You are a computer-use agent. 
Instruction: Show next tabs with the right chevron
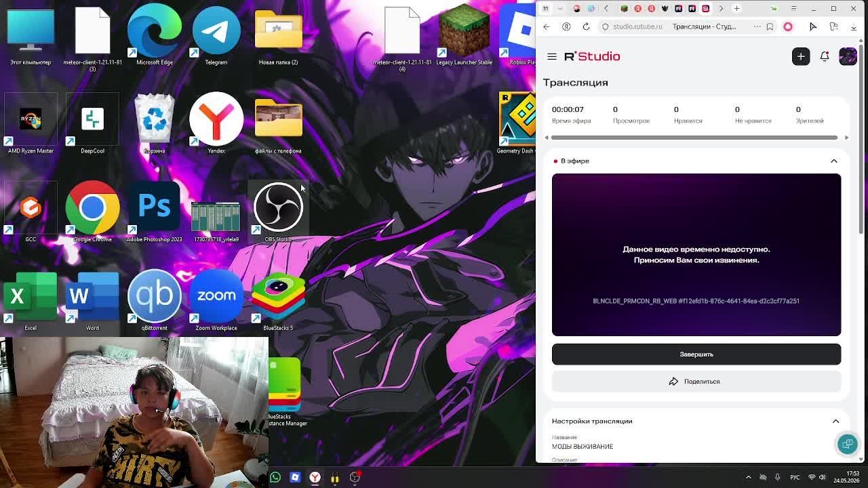[x=721, y=9]
